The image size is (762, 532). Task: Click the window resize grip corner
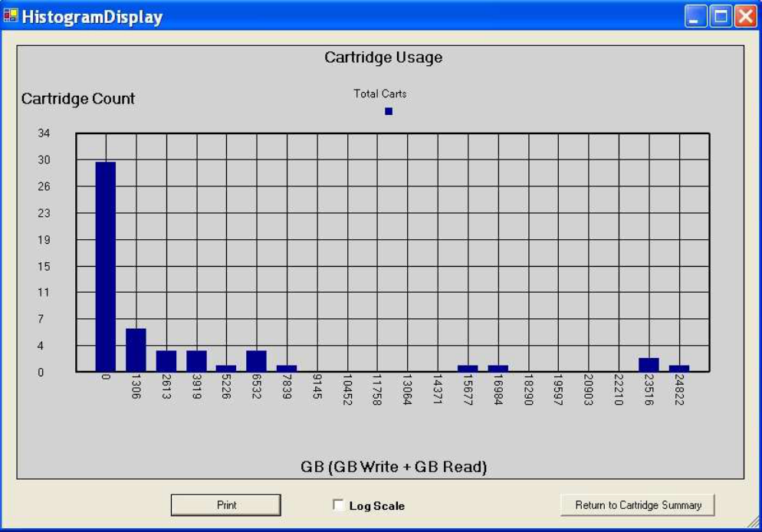pos(754,522)
